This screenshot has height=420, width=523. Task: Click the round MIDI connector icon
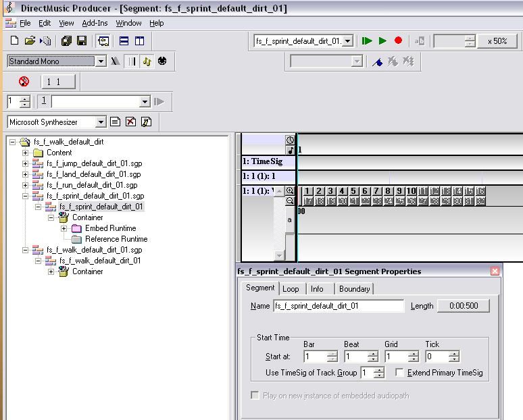coord(162,61)
